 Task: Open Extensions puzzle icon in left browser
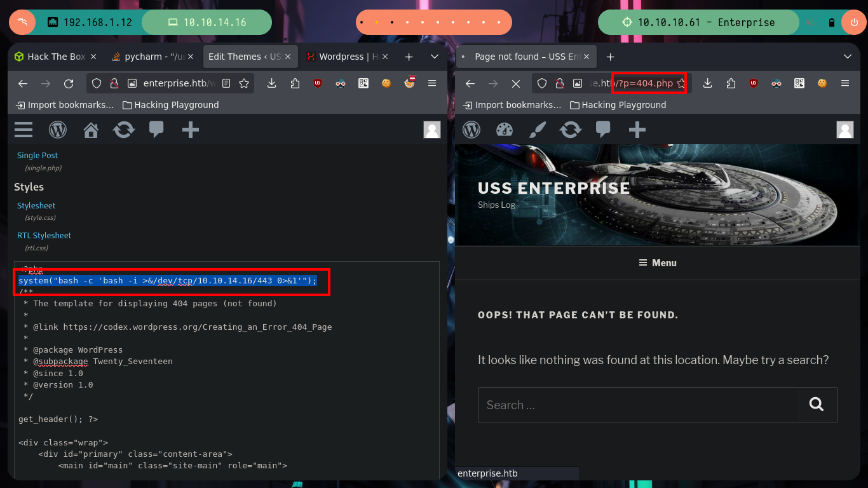tap(295, 83)
